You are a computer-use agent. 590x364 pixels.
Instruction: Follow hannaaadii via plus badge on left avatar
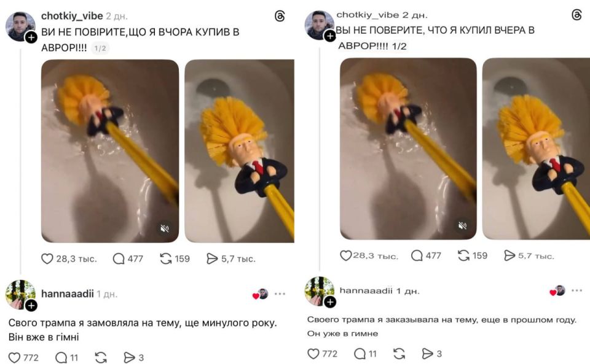coord(31,306)
